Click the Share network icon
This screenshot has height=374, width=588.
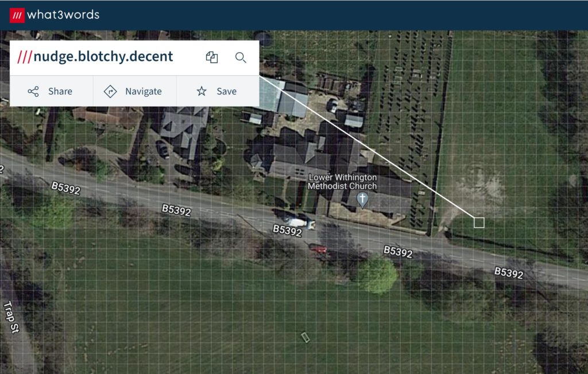pyautogui.click(x=33, y=91)
